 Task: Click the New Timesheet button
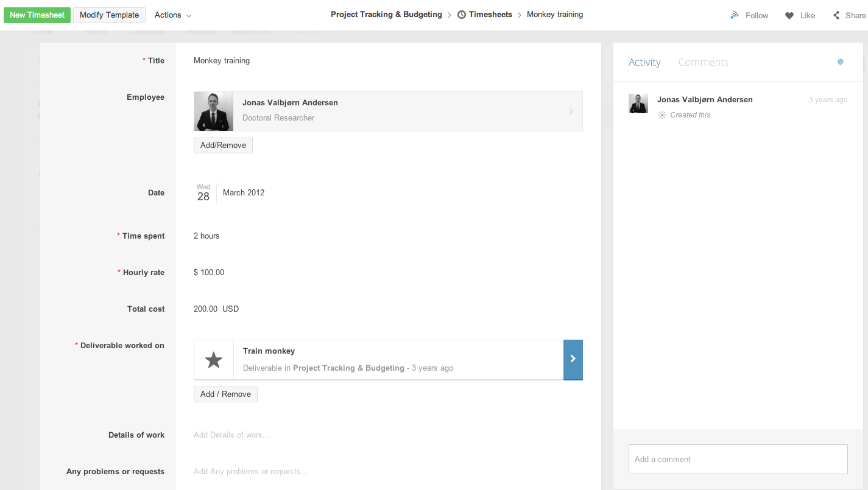37,15
